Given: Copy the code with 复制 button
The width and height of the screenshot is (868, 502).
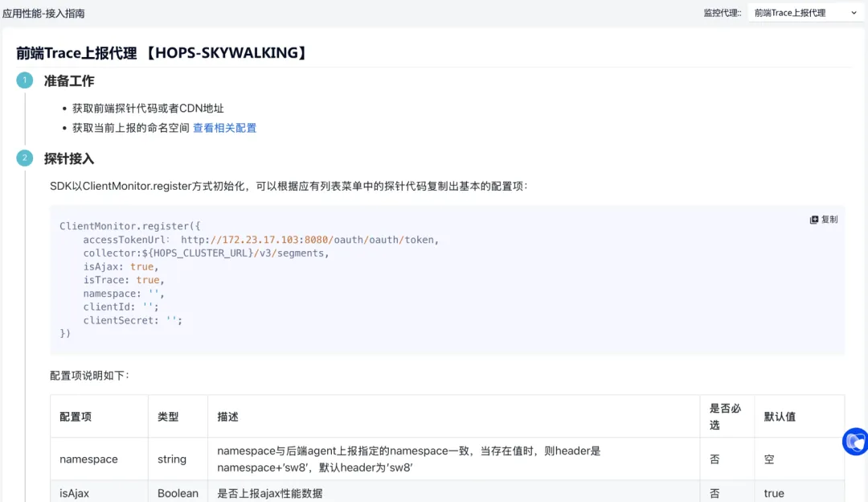Looking at the screenshot, I should (x=824, y=220).
